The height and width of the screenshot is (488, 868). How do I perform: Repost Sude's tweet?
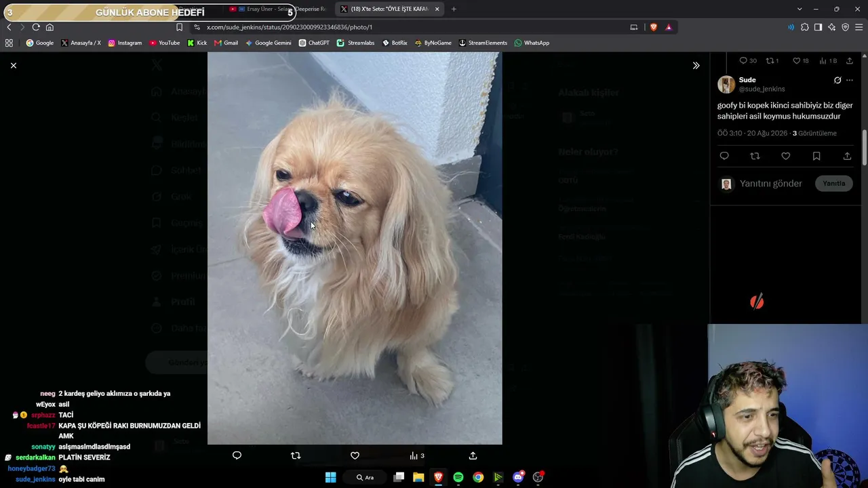tap(755, 156)
